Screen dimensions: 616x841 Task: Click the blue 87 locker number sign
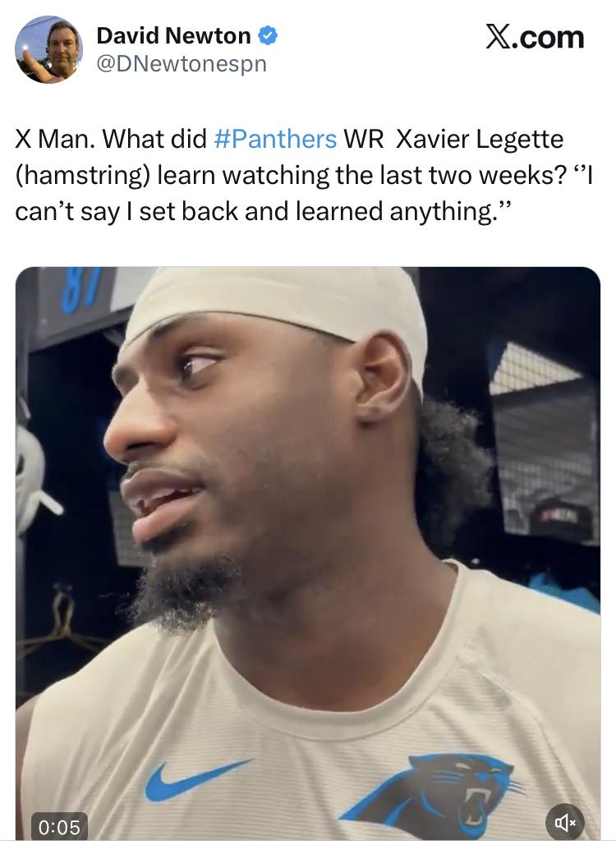point(76,290)
